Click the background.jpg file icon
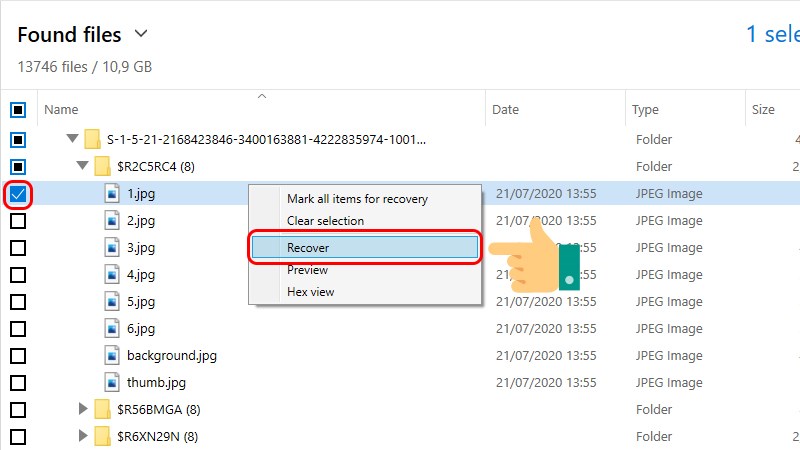Viewport: 800px width, 450px height. click(x=112, y=356)
